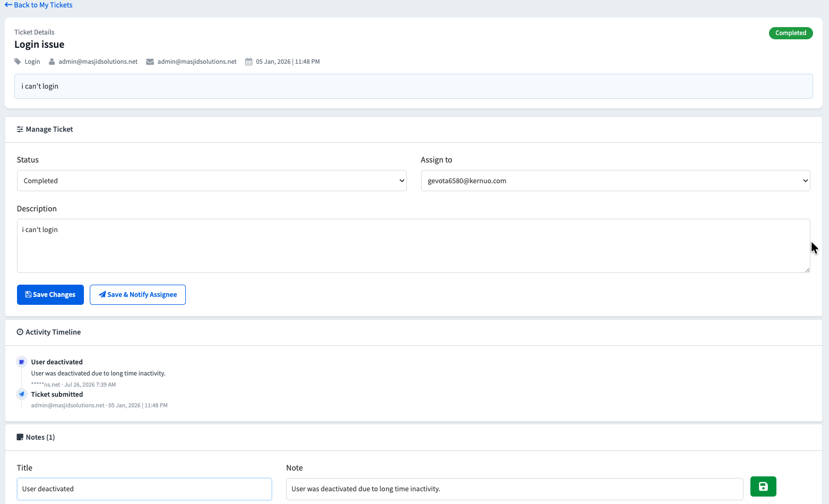This screenshot has height=504, width=829.
Task: Focus the note Title input field
Action: 144,489
